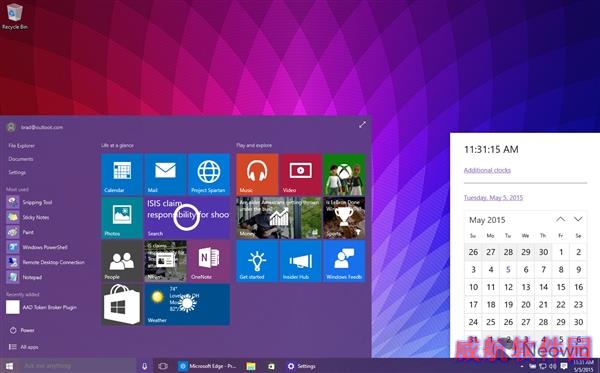Image resolution: width=600 pixels, height=373 pixels.
Task: Open the Video tile
Action: point(301,174)
